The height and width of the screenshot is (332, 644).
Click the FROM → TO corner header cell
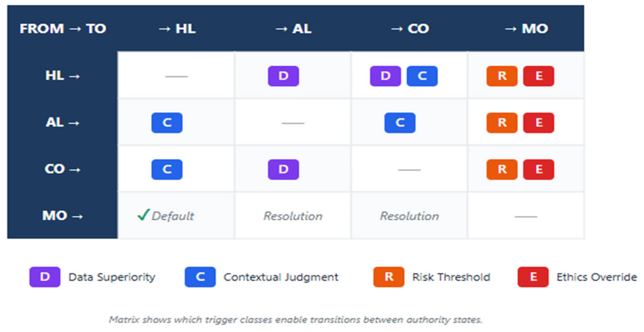[63, 28]
